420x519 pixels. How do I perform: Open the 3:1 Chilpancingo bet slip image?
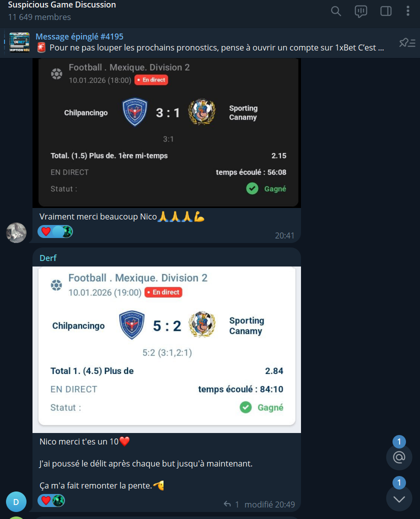pyautogui.click(x=167, y=133)
